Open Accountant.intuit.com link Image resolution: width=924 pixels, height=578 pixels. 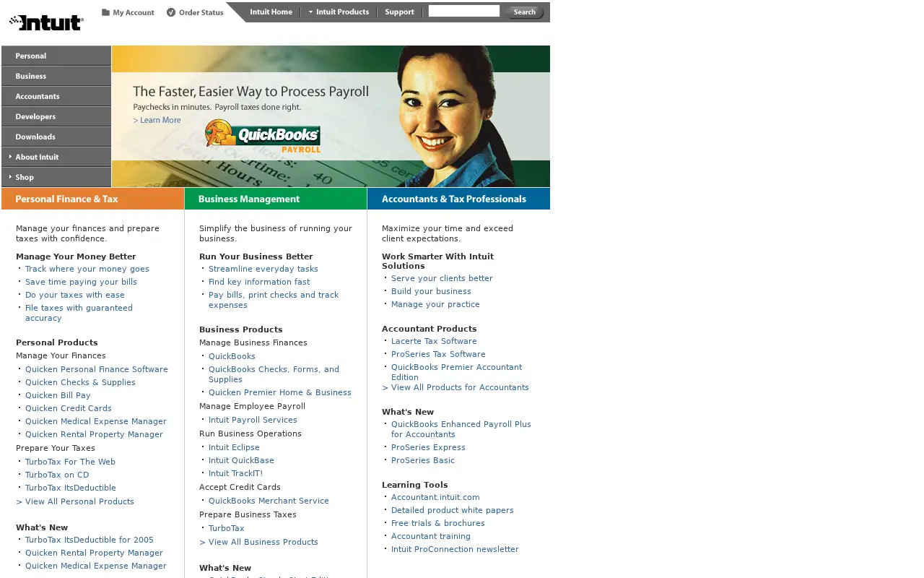click(x=435, y=497)
